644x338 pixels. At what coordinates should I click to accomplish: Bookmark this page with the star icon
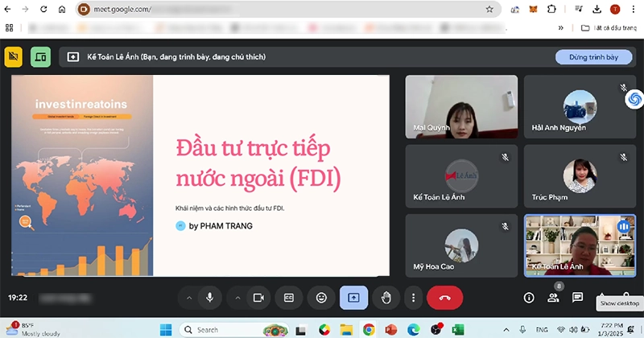(x=489, y=10)
